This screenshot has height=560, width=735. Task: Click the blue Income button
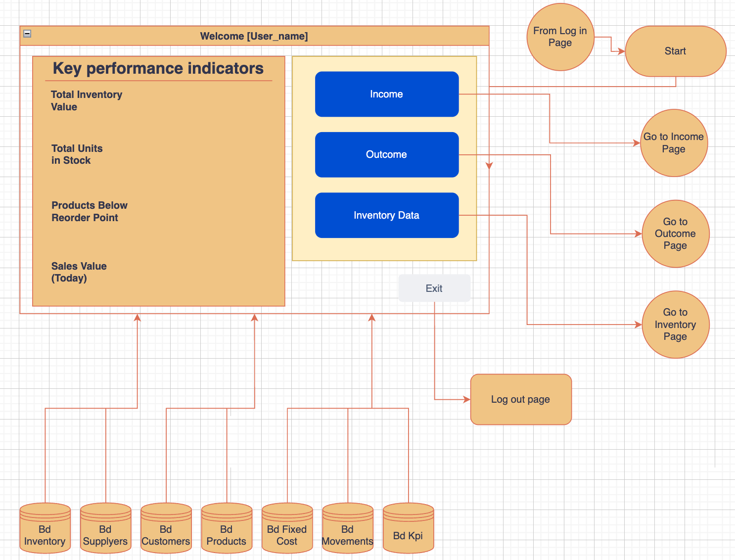[x=386, y=94]
